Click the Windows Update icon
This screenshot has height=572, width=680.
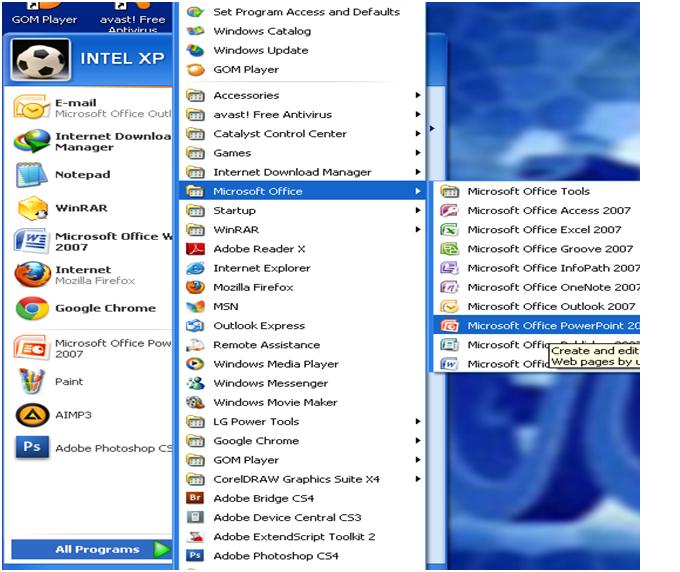tap(195, 50)
